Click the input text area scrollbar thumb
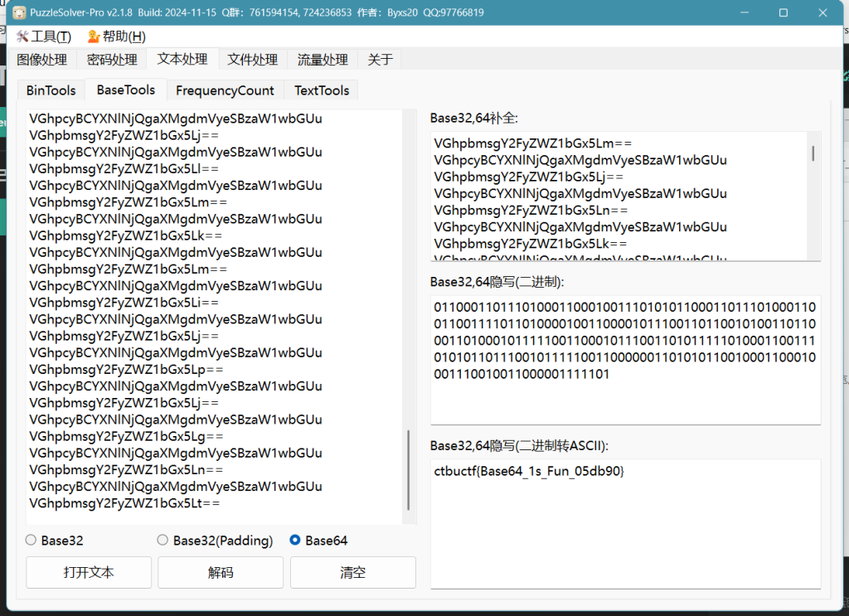849x616 pixels. pyautogui.click(x=409, y=470)
